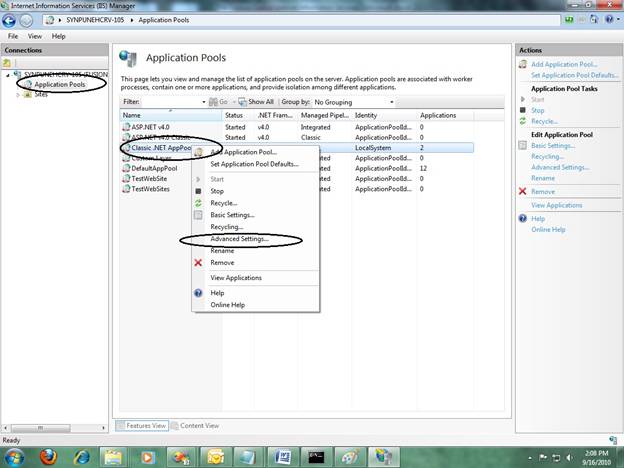Select the TestWebSites pool row
Screen dimensions: 624x468
pyautogui.click(x=296, y=189)
